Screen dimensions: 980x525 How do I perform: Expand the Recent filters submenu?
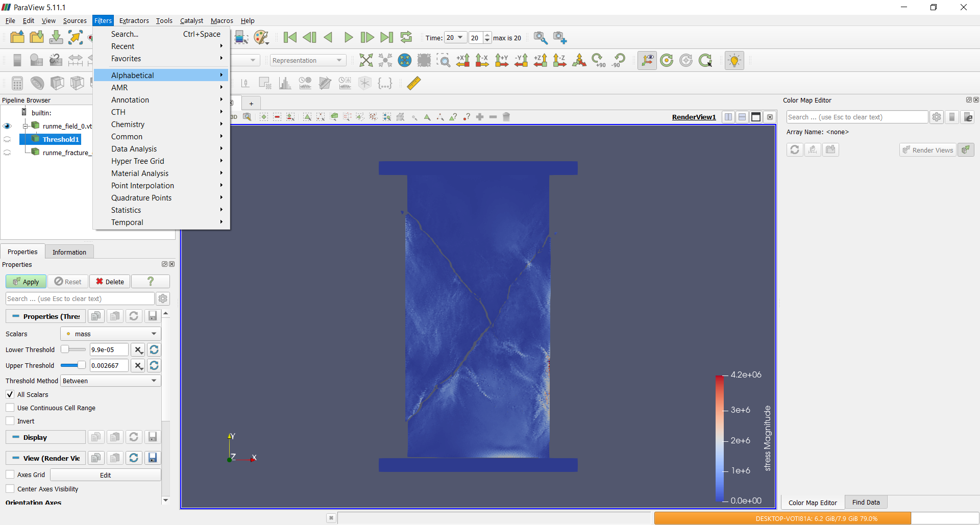point(161,46)
